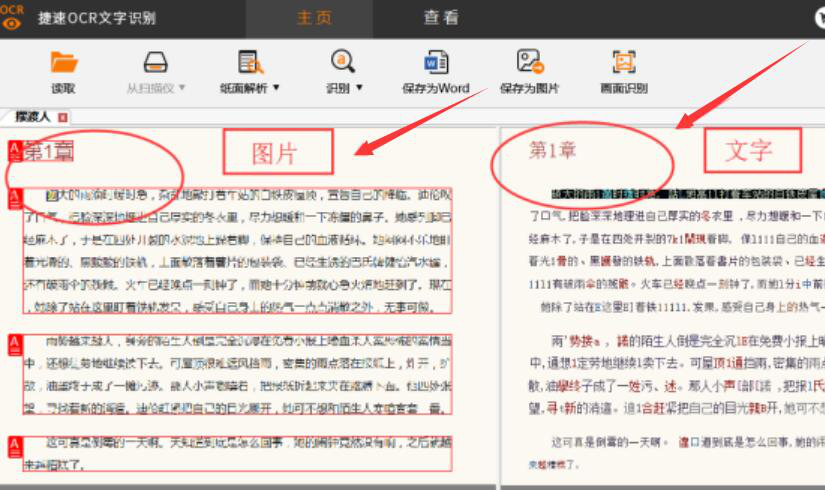825x490 pixels.
Task: Select the last paragraph block in image panel
Action: (237, 454)
